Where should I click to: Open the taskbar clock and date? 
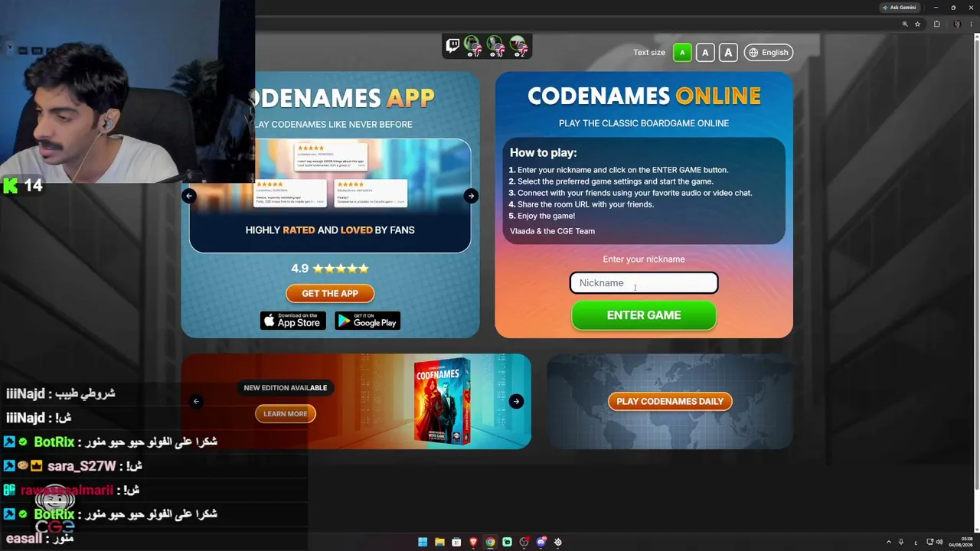[x=961, y=542]
